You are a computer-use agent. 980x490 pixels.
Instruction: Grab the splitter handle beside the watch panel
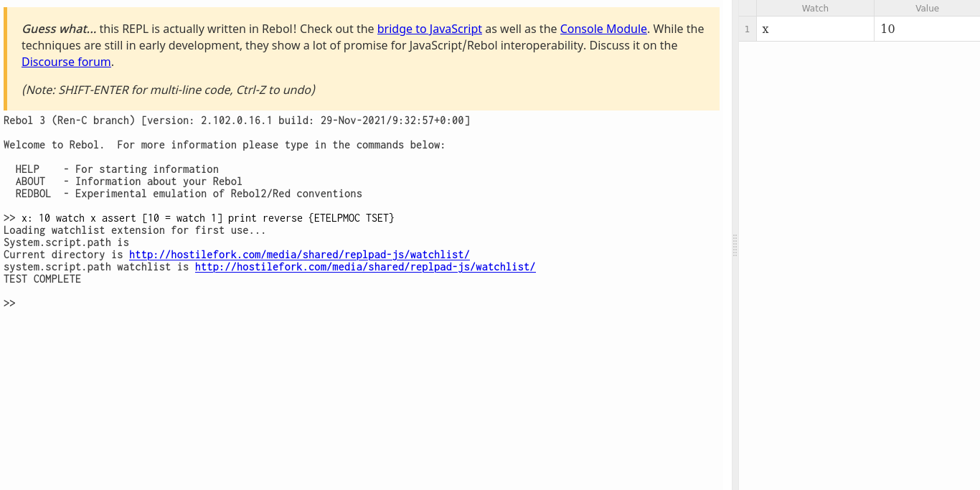pyautogui.click(x=735, y=245)
